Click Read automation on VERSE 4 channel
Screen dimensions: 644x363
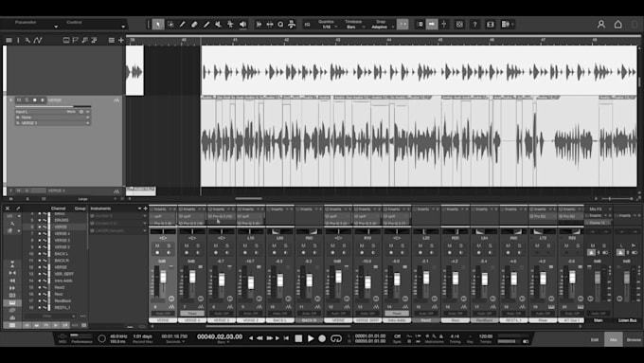pyautogui.click(x=192, y=314)
